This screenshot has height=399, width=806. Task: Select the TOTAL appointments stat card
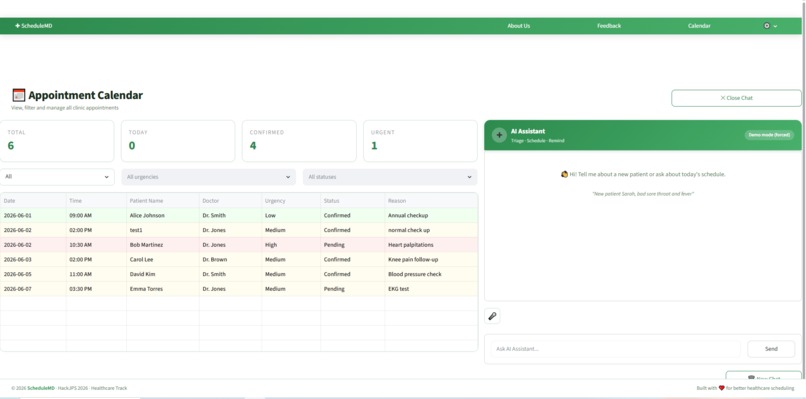pos(57,141)
